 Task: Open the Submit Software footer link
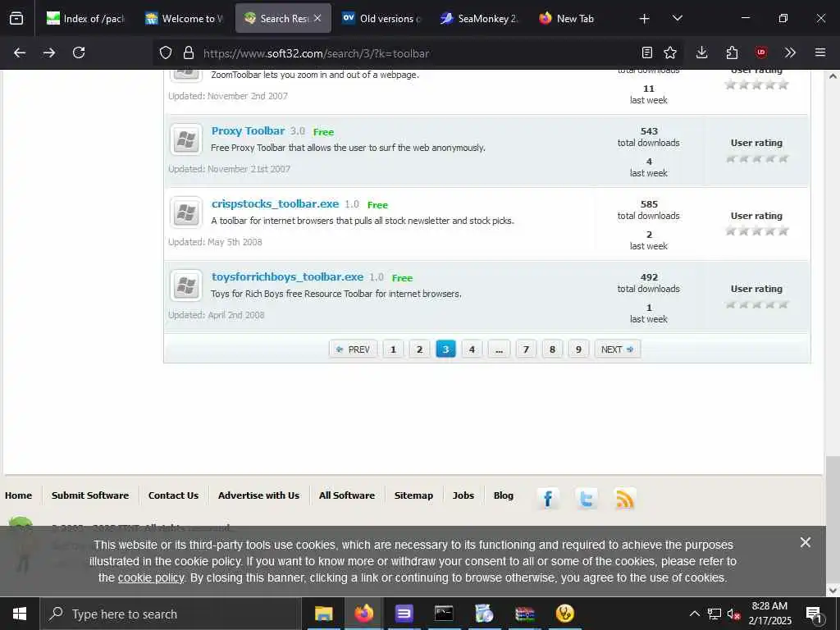click(x=90, y=495)
